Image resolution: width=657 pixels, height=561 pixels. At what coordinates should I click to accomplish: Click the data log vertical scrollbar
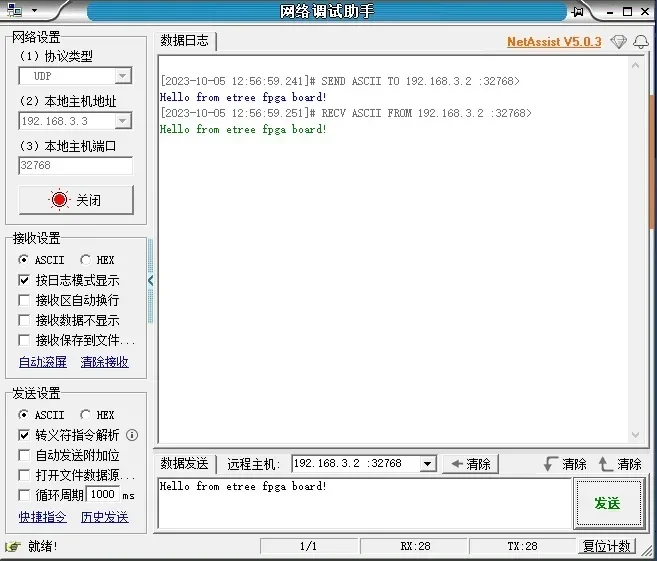pos(635,250)
